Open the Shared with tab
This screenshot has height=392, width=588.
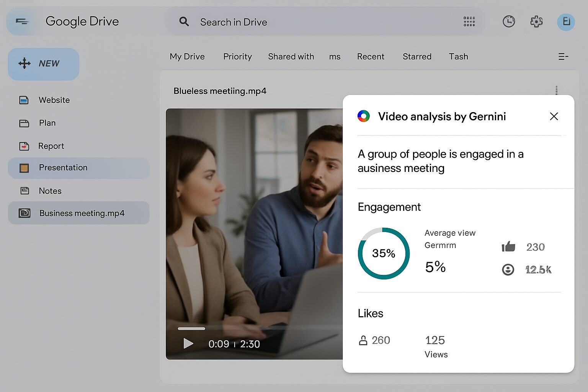tap(291, 57)
